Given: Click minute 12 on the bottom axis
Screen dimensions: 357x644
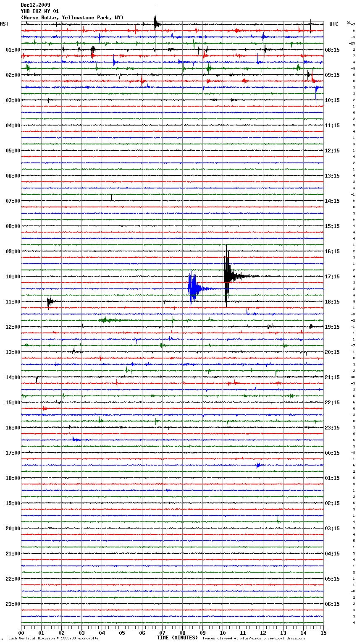Looking at the screenshot, I should (263, 633).
